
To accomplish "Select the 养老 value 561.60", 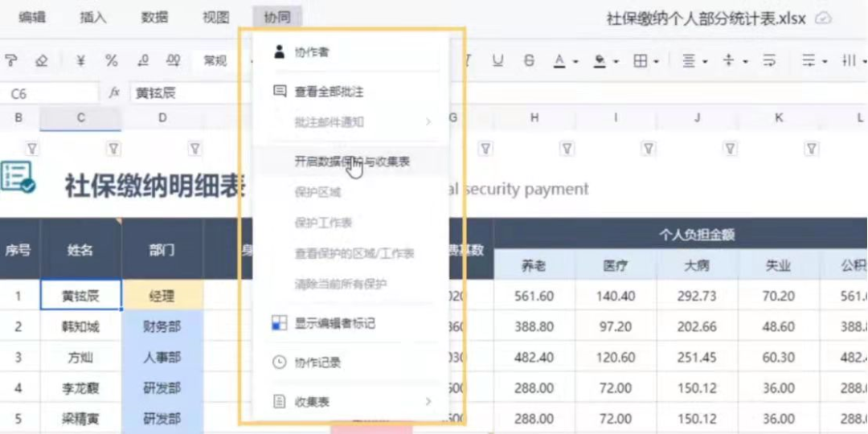I will (x=534, y=296).
